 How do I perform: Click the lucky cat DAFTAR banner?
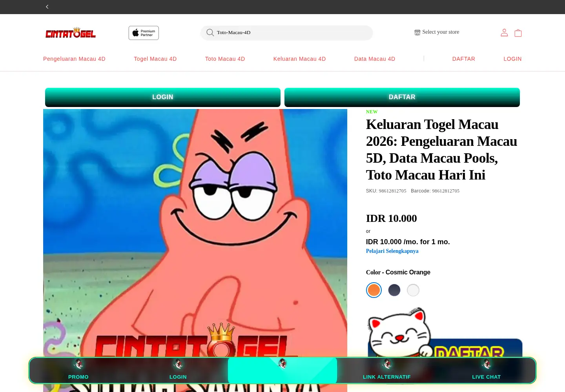coord(445,332)
